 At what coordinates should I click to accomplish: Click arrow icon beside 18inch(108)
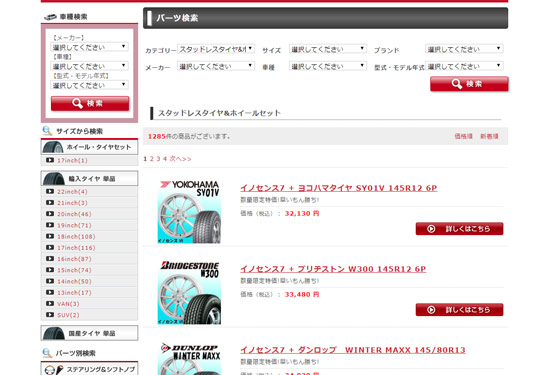(50, 236)
